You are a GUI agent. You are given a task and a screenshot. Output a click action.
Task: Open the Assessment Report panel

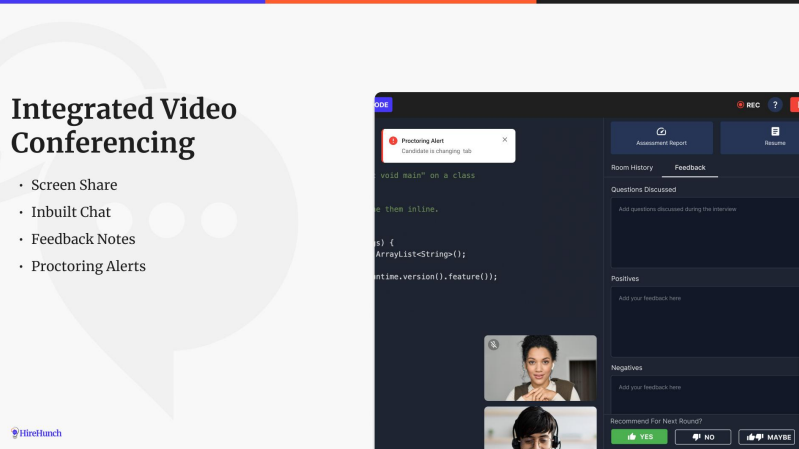pos(661,138)
